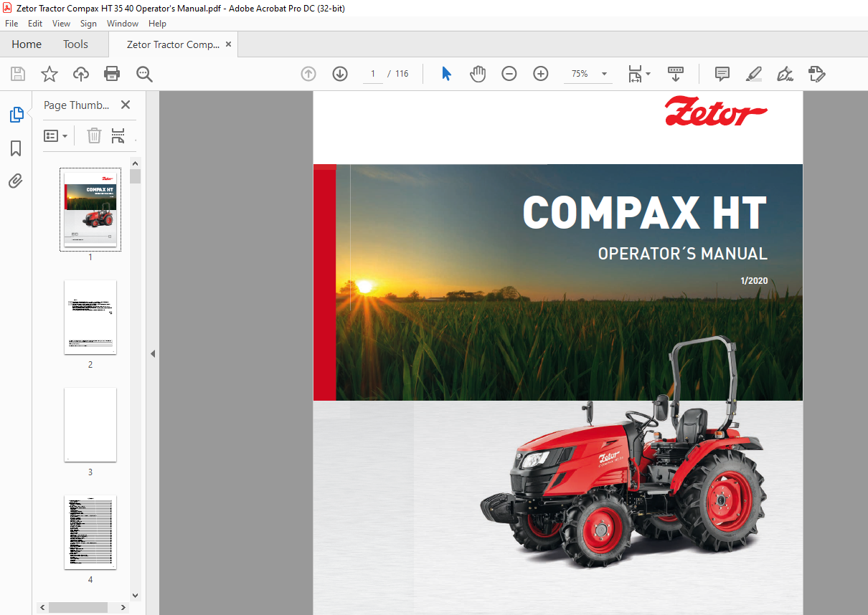Click the current page number field
The height and width of the screenshot is (615, 868).
coord(373,74)
